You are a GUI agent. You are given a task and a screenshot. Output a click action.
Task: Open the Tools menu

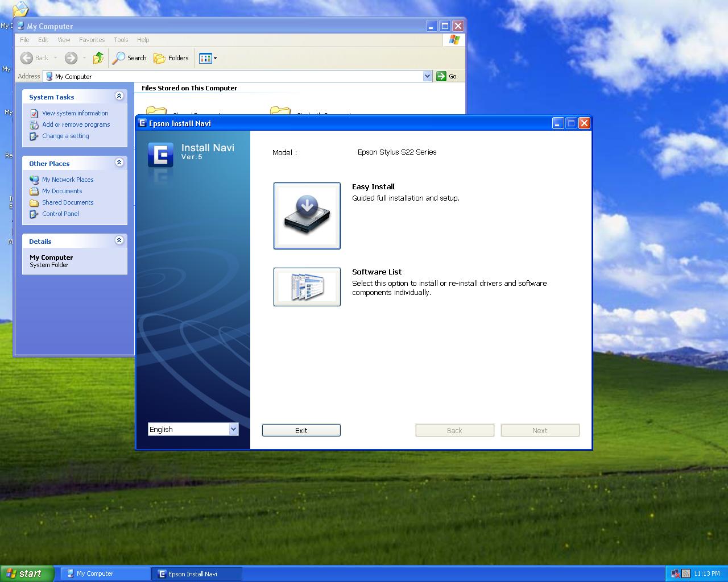pos(121,40)
